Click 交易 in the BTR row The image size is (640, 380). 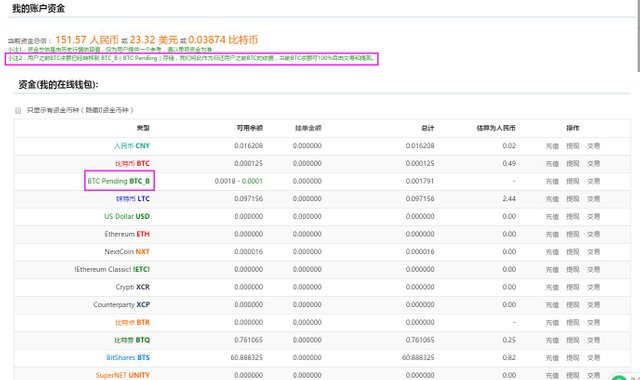[593, 322]
